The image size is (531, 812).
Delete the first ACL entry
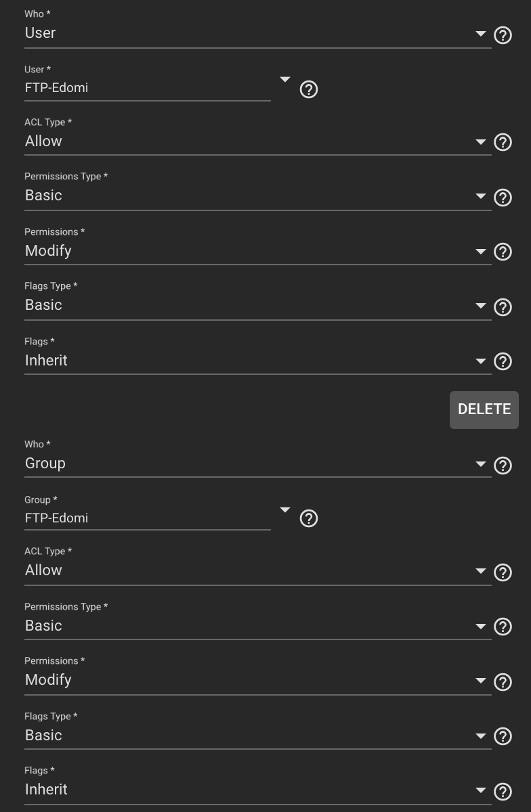[x=484, y=409]
